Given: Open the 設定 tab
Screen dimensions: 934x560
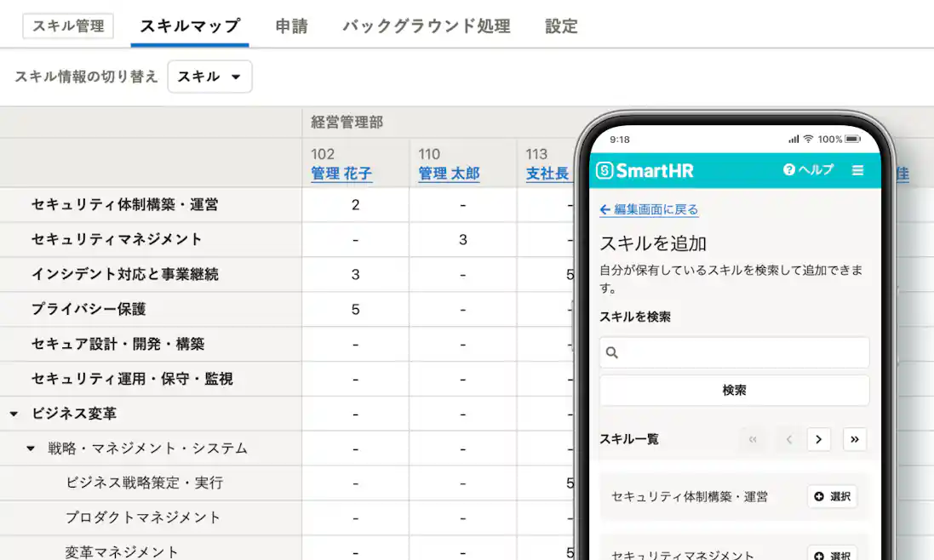Looking at the screenshot, I should click(559, 26).
